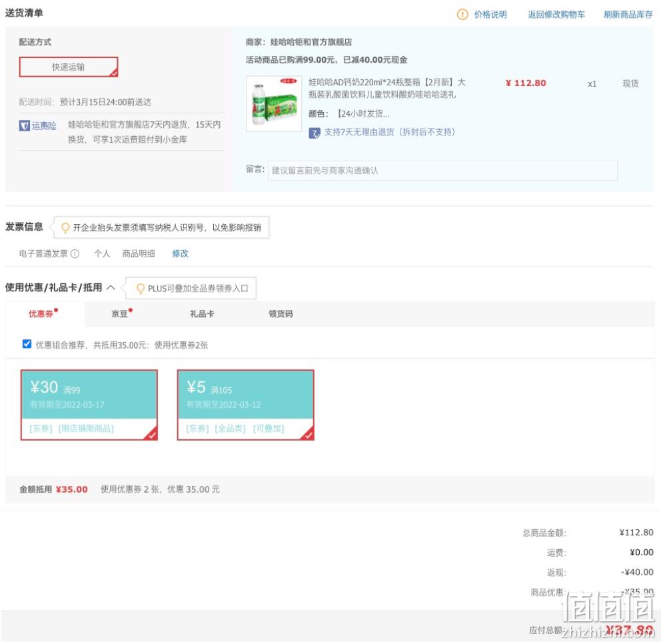
Task: Open the 价格说明 link
Action: pos(490,15)
